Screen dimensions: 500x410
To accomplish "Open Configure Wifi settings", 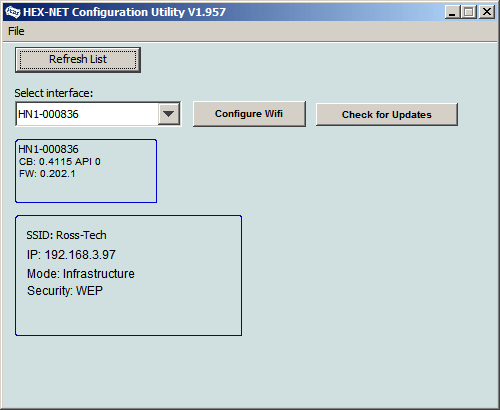I will click(249, 114).
